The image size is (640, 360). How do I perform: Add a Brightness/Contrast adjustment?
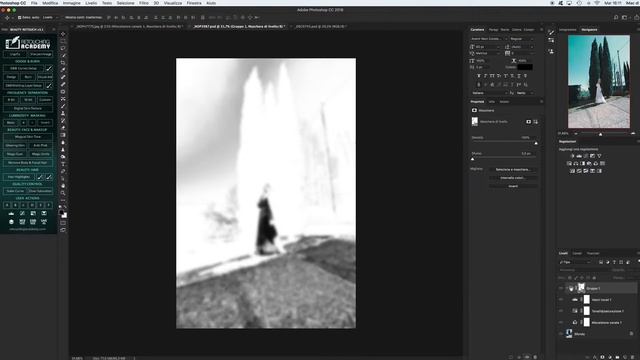[572, 156]
